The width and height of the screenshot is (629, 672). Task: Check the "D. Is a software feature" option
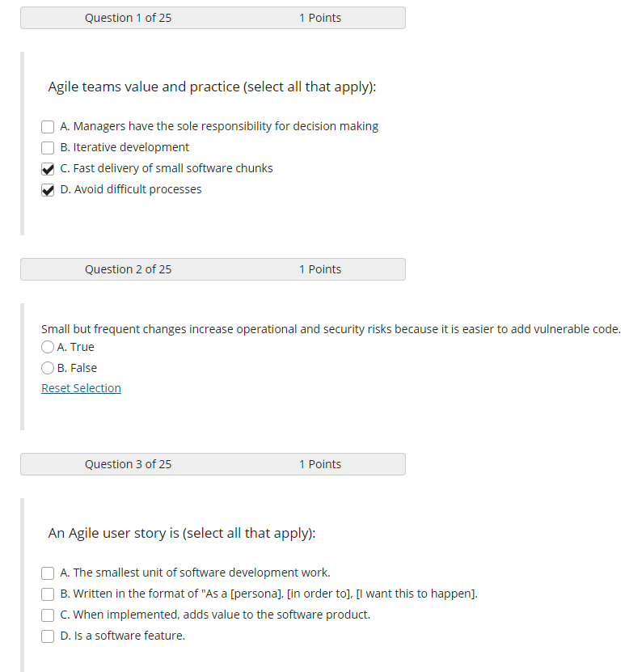tap(48, 636)
